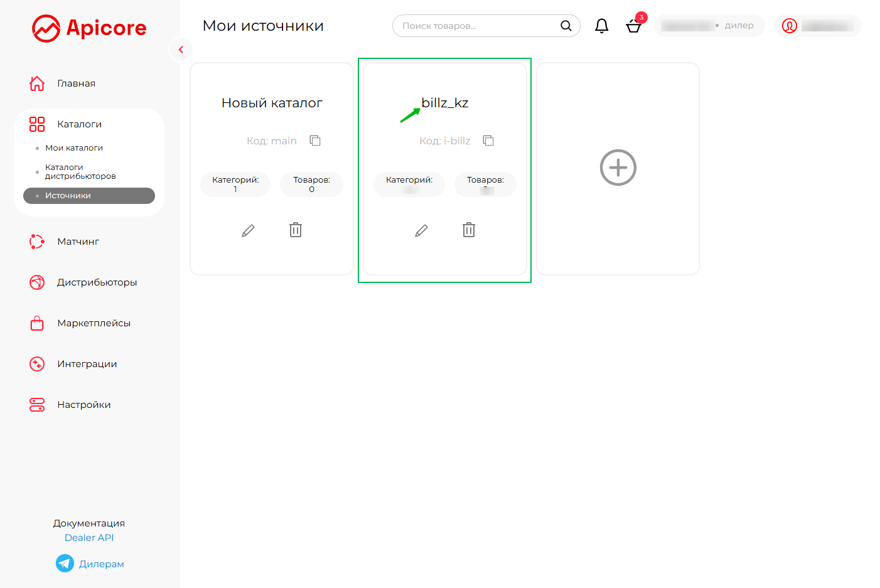Open the Каталоги menu section
Image resolution: width=880 pixels, height=588 pixels.
point(79,124)
